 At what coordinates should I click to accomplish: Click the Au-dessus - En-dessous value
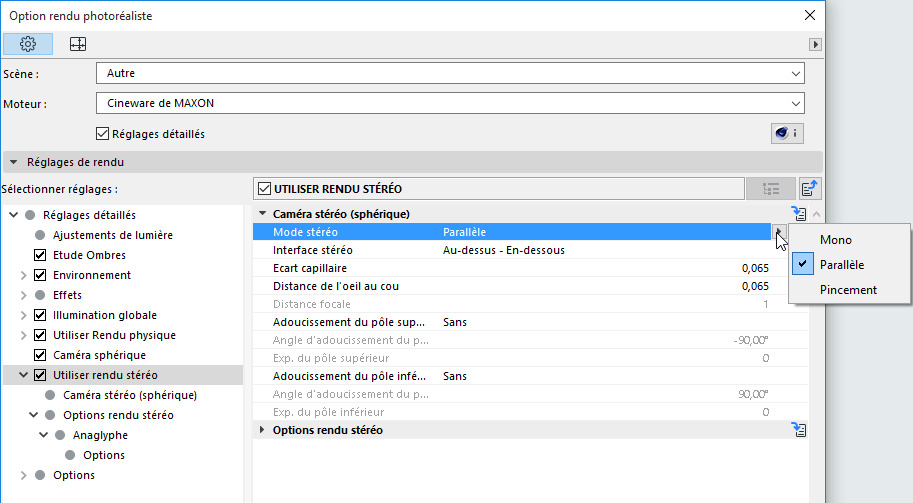(x=504, y=250)
